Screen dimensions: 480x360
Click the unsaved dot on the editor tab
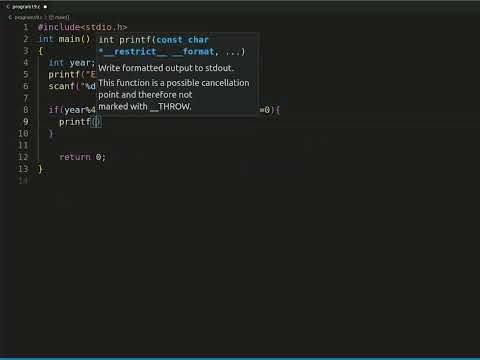45,7
